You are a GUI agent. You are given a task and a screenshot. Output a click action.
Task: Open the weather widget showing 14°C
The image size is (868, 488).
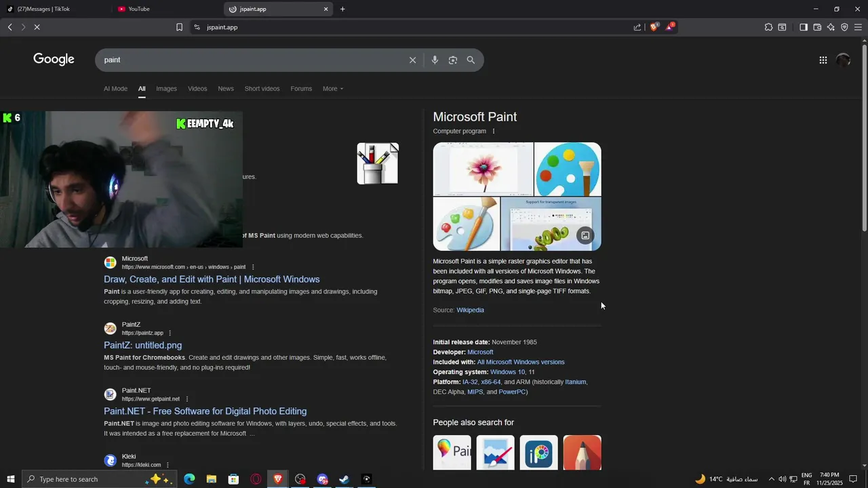pyautogui.click(x=726, y=479)
